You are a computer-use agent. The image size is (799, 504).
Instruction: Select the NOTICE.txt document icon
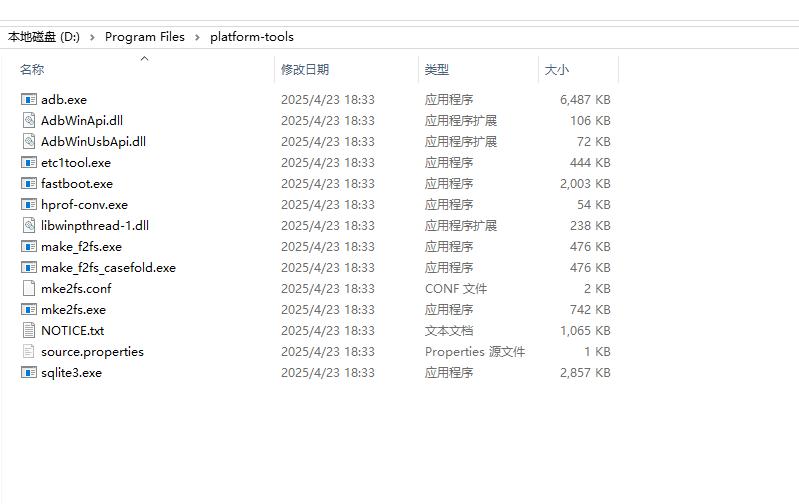(x=29, y=330)
